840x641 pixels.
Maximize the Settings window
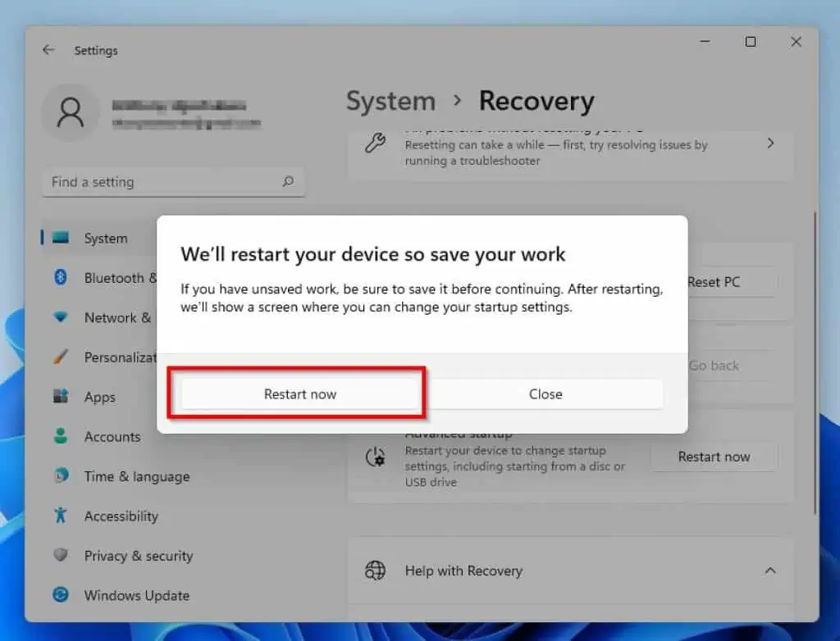pos(750,42)
